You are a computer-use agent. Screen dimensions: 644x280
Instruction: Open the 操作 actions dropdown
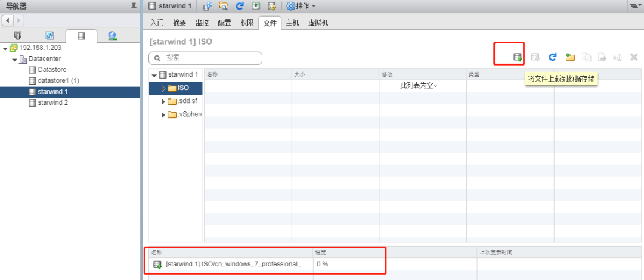(x=301, y=6)
